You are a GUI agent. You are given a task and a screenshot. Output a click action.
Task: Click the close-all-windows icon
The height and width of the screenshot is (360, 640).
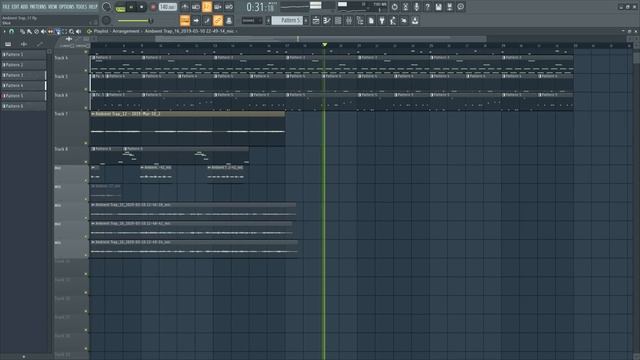[404, 20]
